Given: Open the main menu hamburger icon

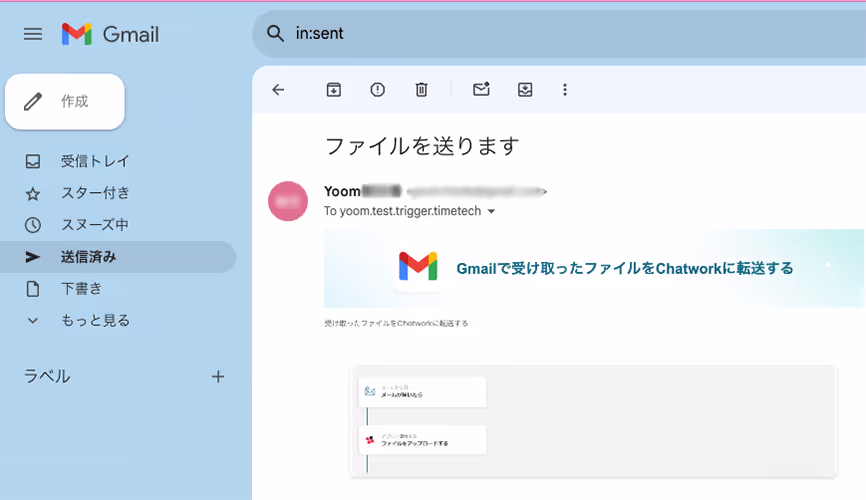Looking at the screenshot, I should (33, 34).
